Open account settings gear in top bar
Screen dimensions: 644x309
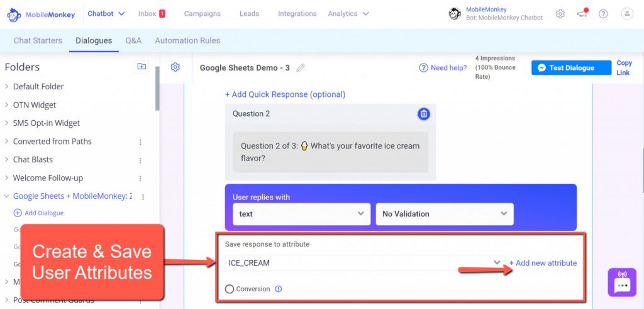[x=560, y=14]
